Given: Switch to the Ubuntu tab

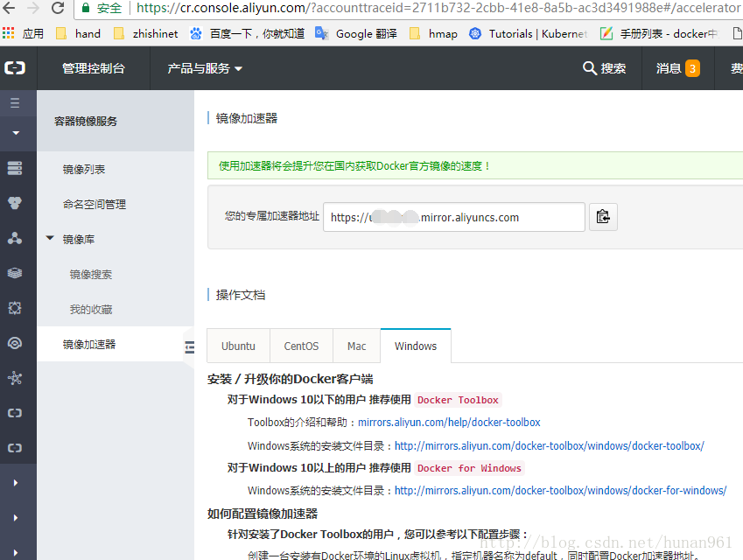Looking at the screenshot, I should pyautogui.click(x=238, y=346).
